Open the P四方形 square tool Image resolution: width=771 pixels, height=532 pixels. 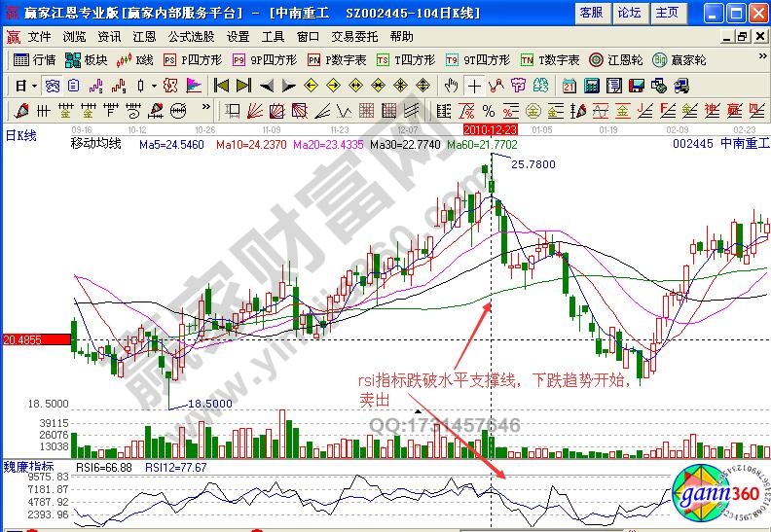tap(189, 60)
